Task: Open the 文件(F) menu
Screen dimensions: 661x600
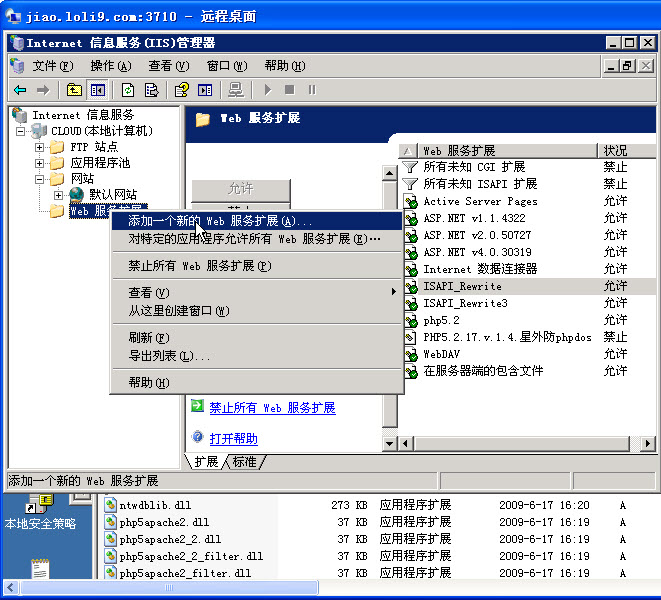Action: tap(53, 66)
